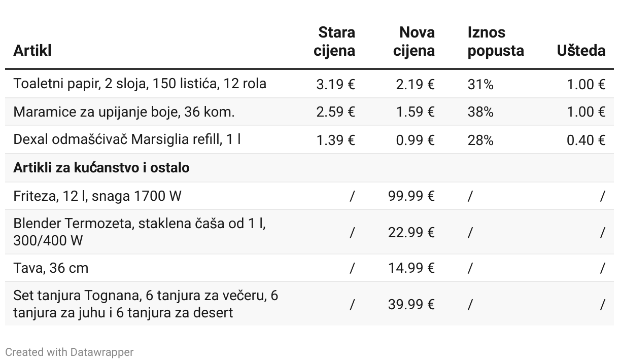Click the Ušteda column header
This screenshot has height=364, width=619.
pos(581,51)
